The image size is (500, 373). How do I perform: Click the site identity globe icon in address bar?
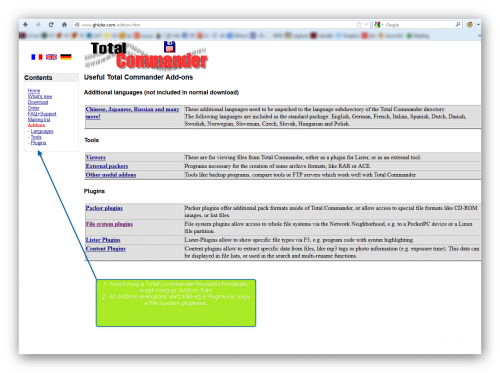[x=77, y=25]
